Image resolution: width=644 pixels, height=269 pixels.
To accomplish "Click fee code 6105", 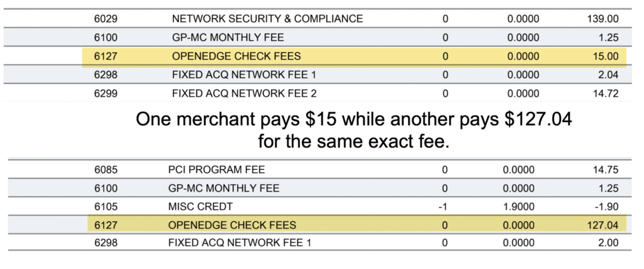I will (105, 206).
